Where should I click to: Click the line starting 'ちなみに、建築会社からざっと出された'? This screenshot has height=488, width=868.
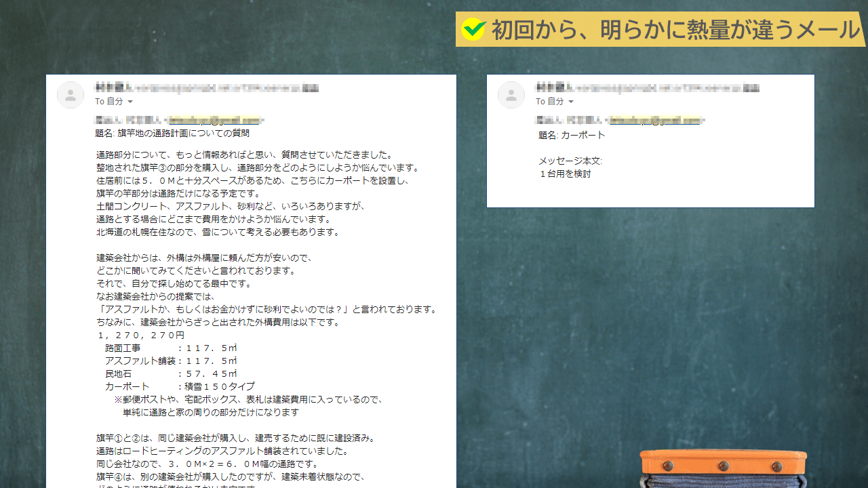(218, 323)
